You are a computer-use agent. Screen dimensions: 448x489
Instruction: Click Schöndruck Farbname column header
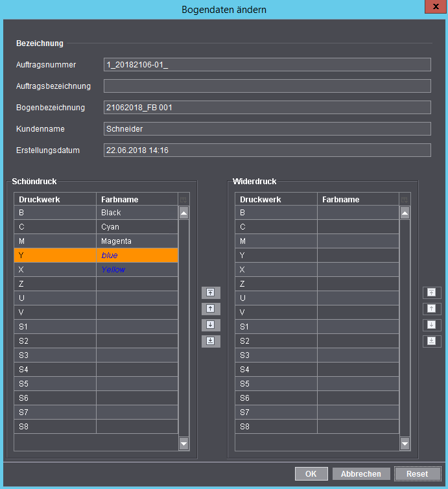click(137, 200)
